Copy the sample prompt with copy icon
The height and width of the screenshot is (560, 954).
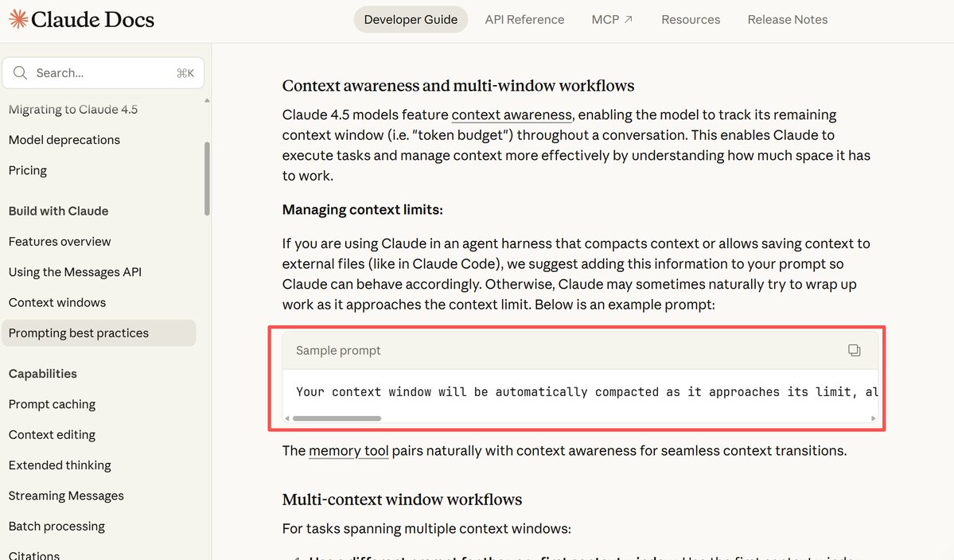(x=855, y=350)
